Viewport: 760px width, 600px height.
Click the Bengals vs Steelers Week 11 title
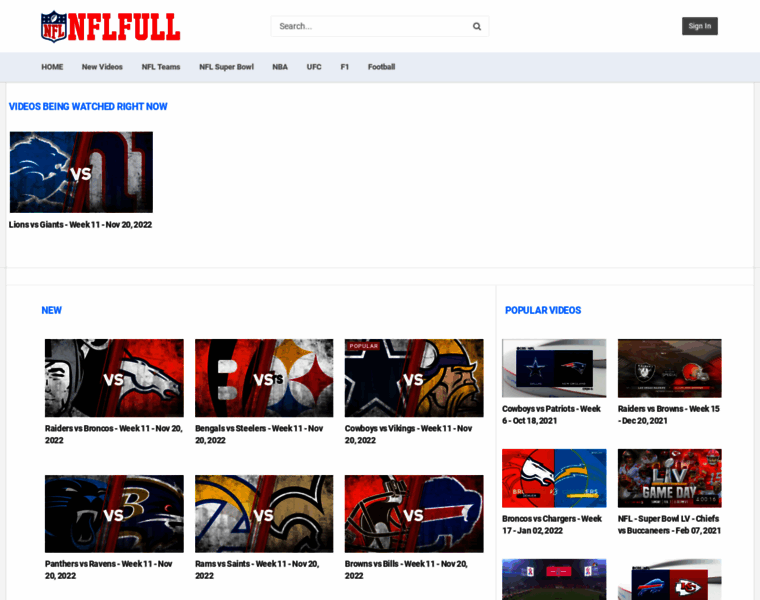pyautogui.click(x=259, y=434)
